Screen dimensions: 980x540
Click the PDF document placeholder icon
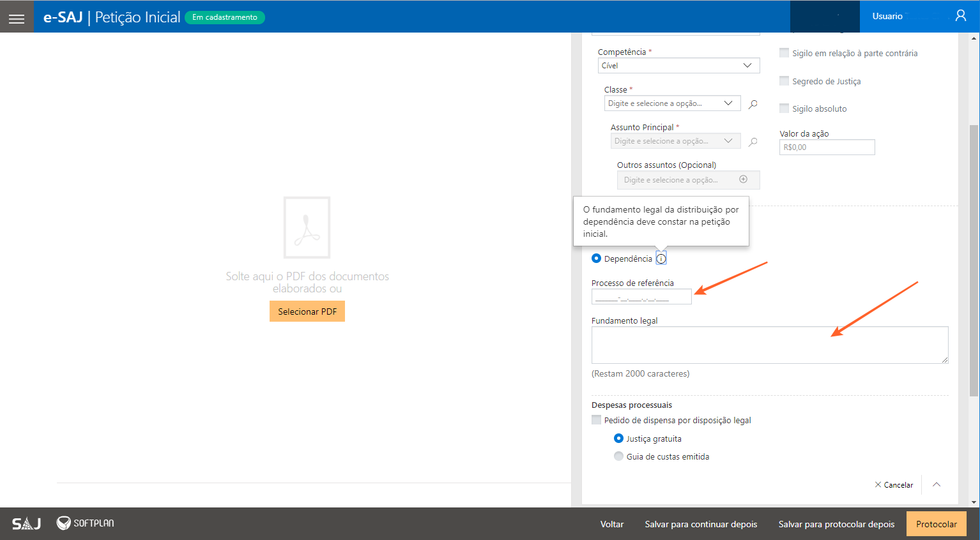click(307, 227)
